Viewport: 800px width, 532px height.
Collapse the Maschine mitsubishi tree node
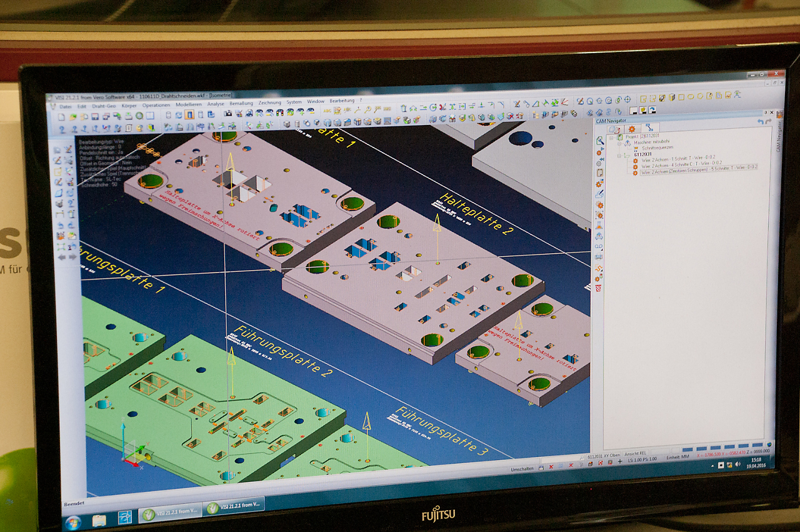click(x=619, y=143)
